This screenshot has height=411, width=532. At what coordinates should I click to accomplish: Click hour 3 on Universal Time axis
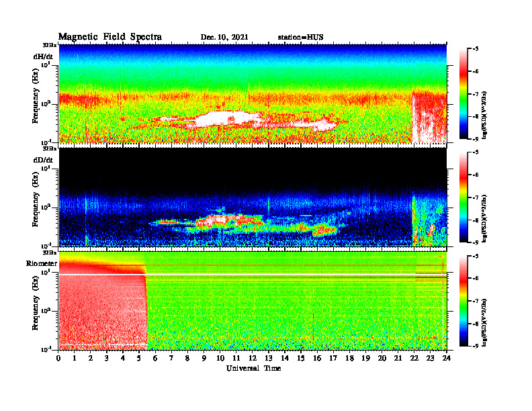(x=107, y=358)
